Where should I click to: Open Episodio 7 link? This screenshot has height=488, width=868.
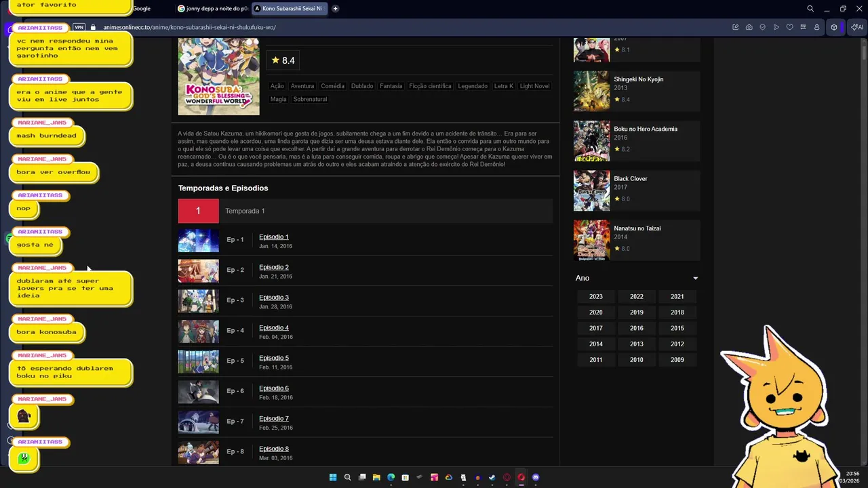(x=274, y=419)
